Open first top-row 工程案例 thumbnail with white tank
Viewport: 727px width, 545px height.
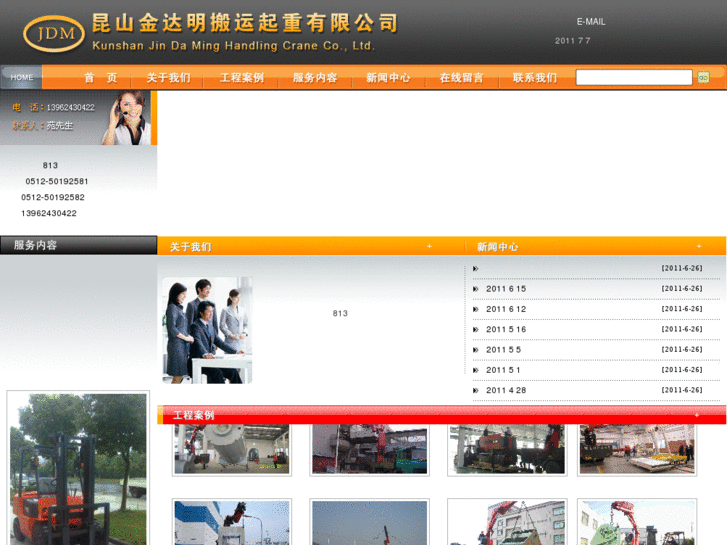231,449
